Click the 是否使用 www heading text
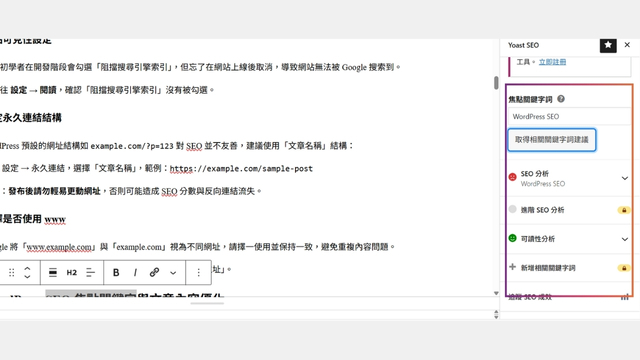The image size is (640, 360). 33,219
